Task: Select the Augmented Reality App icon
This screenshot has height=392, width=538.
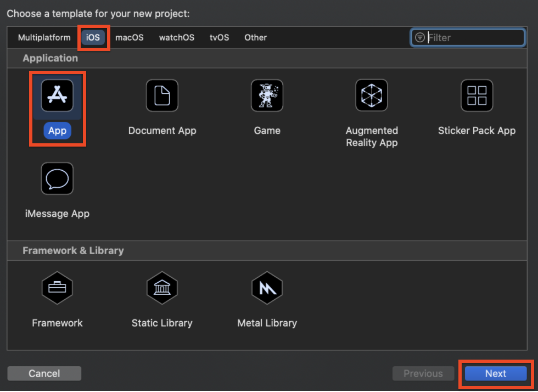Action: (372, 96)
